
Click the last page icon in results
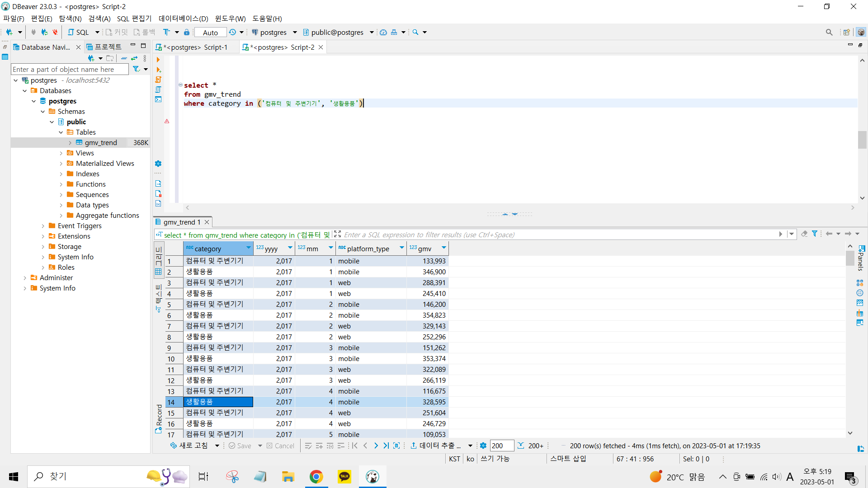coord(386,446)
